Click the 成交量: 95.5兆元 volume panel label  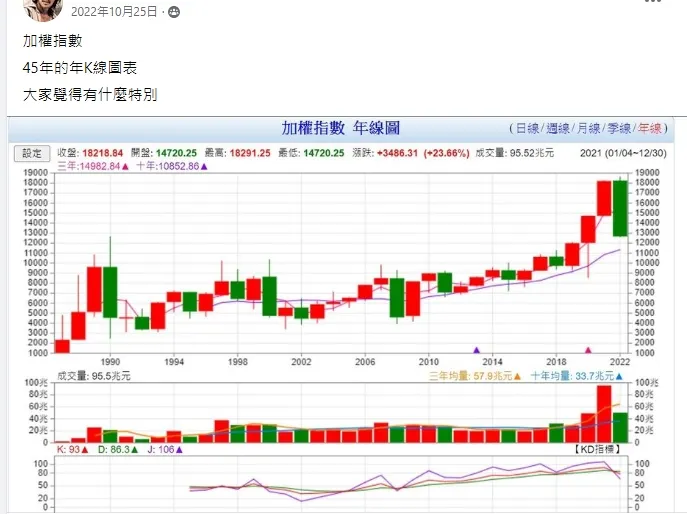[94, 376]
